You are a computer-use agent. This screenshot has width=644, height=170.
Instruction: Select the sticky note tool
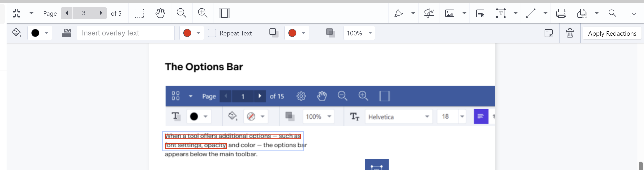pos(480,13)
